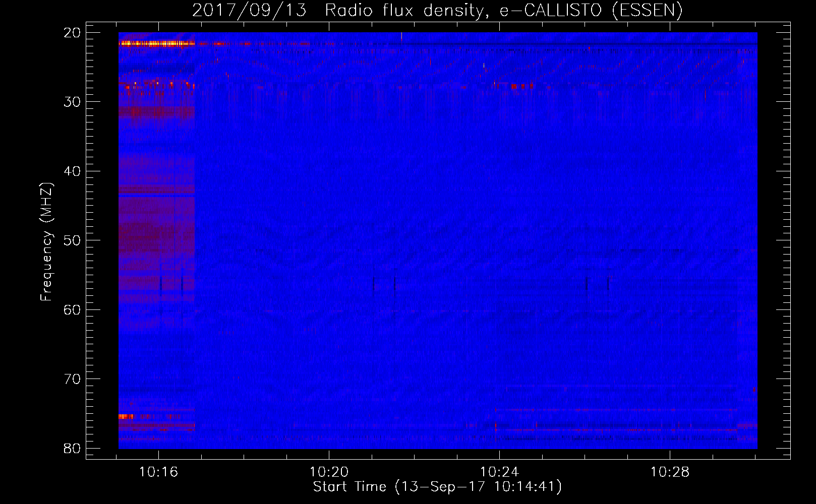The width and height of the screenshot is (816, 504).
Task: Click the 50 frequency tick label
Action: tap(72, 240)
